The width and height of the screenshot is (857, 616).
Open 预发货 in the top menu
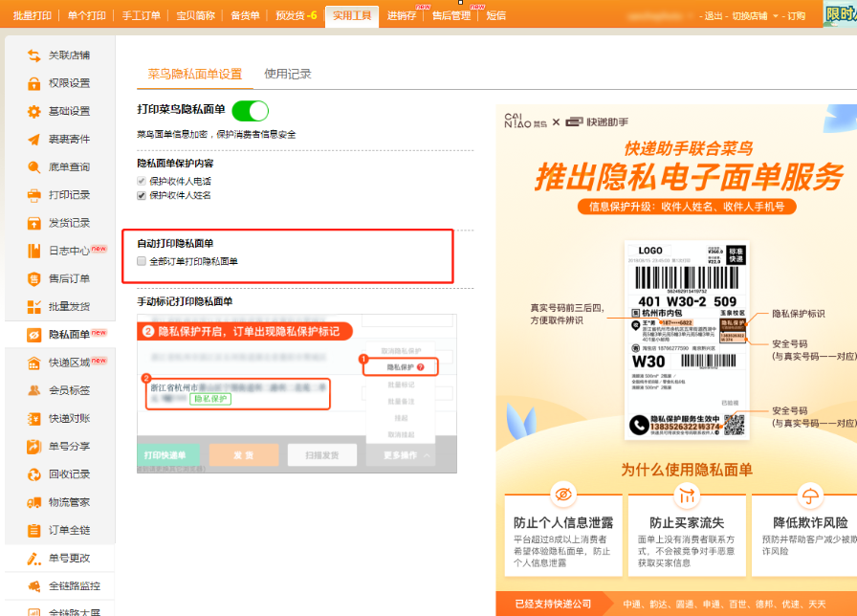297,15
